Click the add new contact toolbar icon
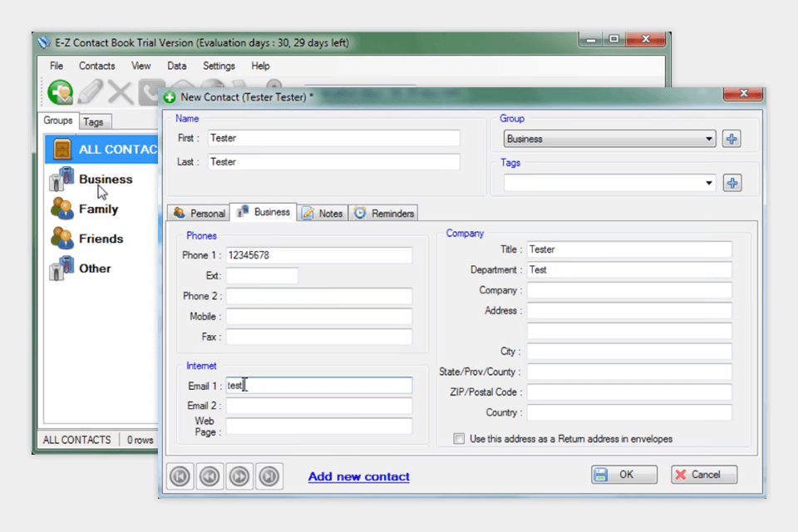 coord(61,92)
